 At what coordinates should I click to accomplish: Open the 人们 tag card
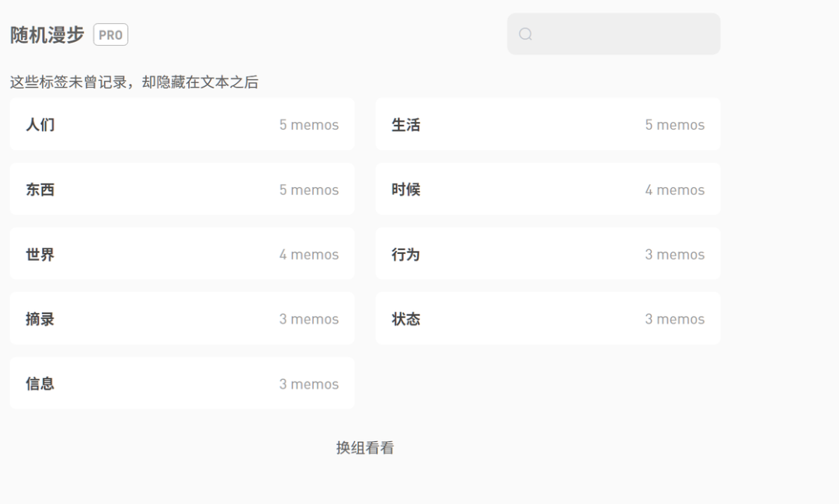(x=182, y=124)
